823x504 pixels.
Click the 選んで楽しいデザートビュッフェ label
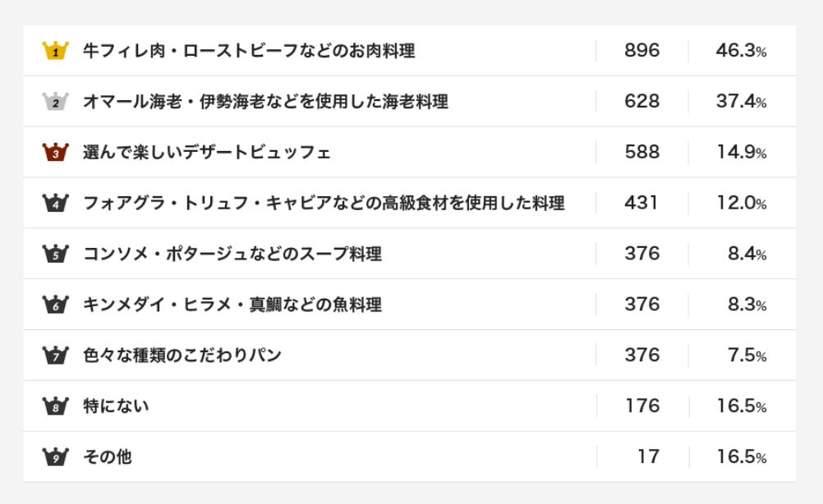coord(207,153)
